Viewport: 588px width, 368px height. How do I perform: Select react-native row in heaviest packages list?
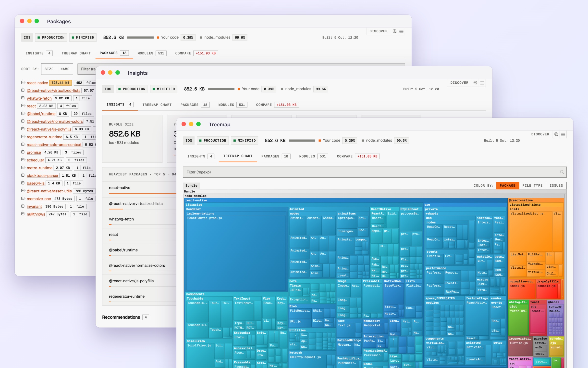[139, 189]
